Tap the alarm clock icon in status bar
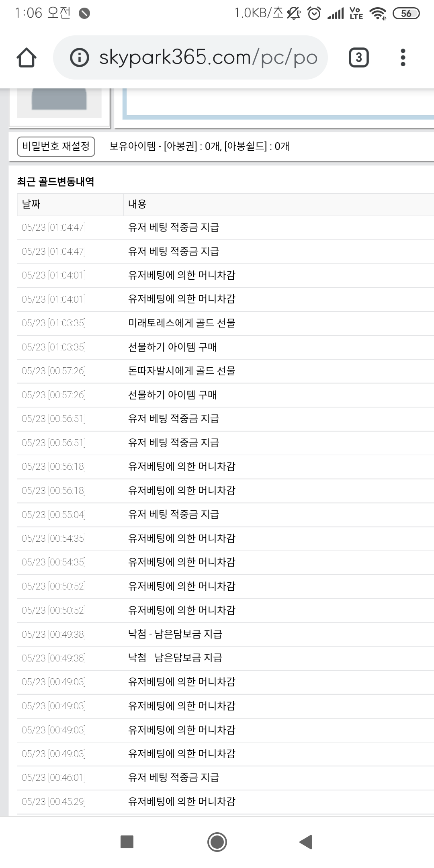Viewport: 434px width, 868px height. pos(314,14)
